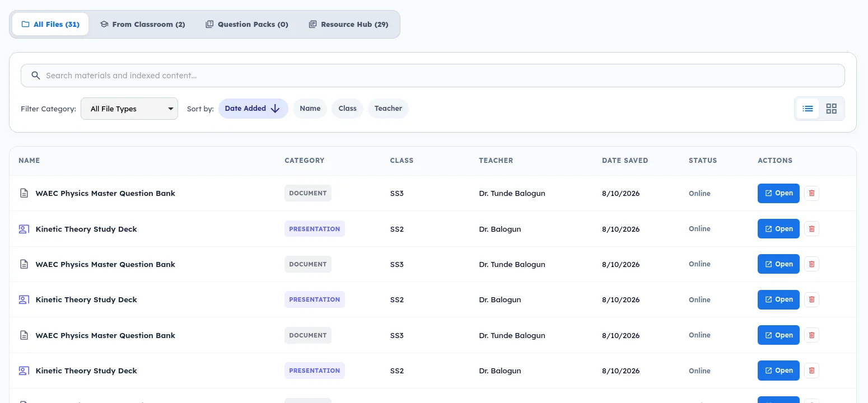
Task: Open the second WAEC Physics Master Question Bank
Action: (778, 264)
